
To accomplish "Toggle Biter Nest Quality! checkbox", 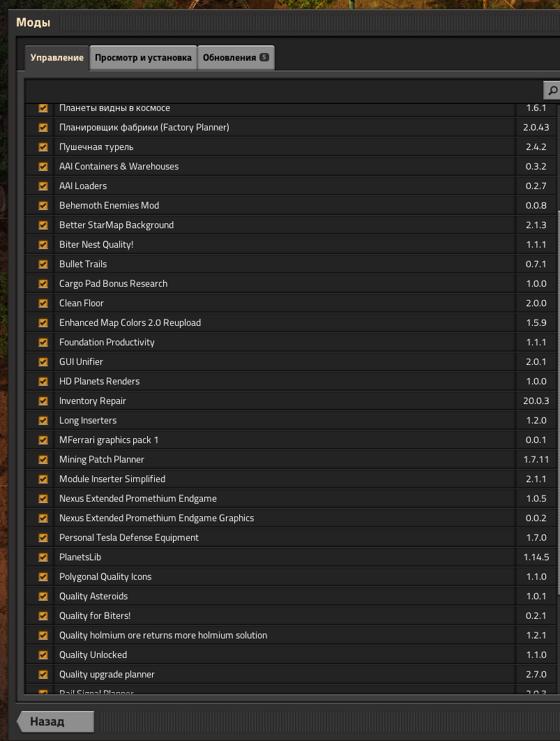I will [43, 245].
